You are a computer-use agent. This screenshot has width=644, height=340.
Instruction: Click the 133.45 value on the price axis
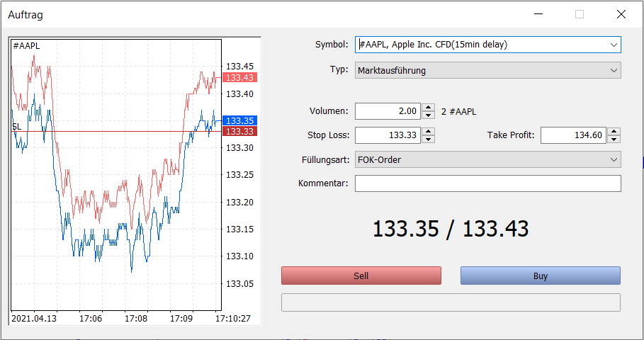point(240,66)
